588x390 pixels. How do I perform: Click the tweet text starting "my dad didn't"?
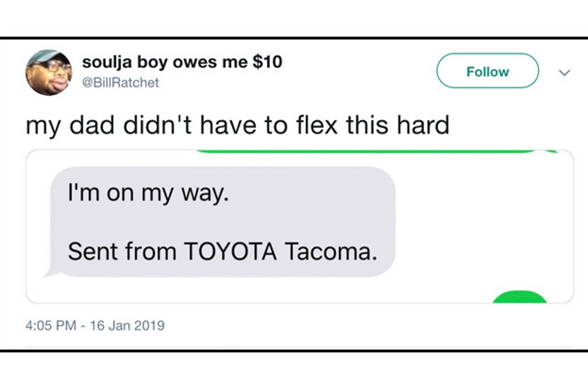[238, 125]
